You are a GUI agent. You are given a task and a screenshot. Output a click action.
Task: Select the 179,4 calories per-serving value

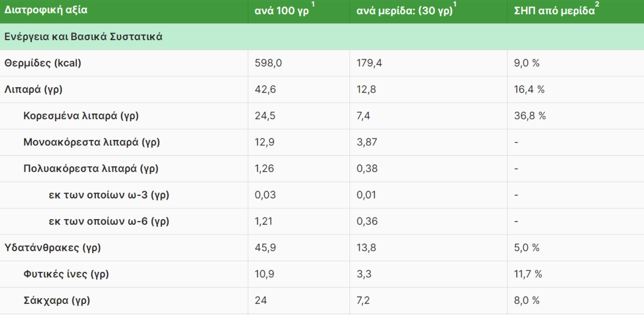[369, 63]
